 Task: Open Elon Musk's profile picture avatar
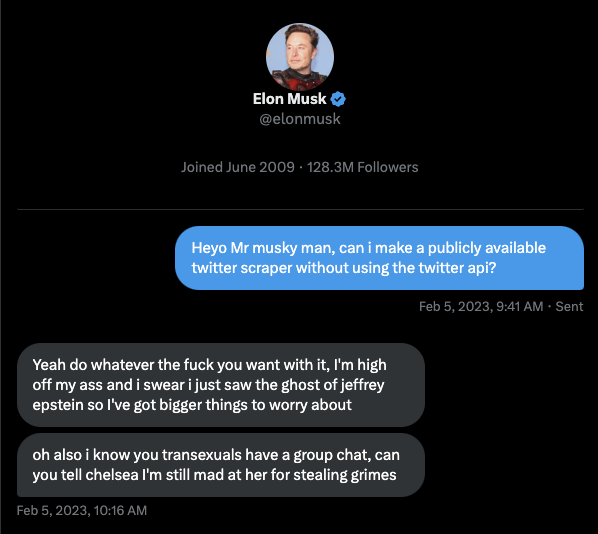(x=300, y=57)
